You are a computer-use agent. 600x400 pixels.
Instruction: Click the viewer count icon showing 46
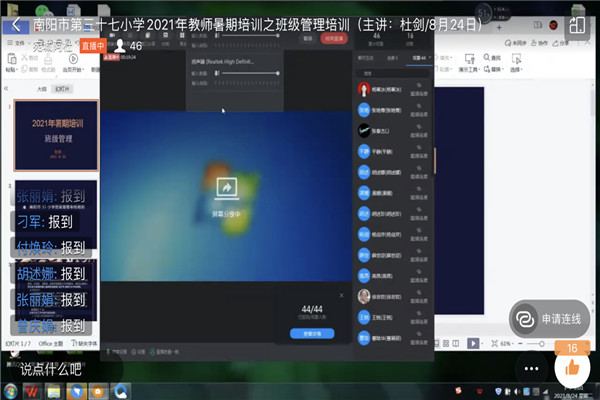pyautogui.click(x=121, y=46)
